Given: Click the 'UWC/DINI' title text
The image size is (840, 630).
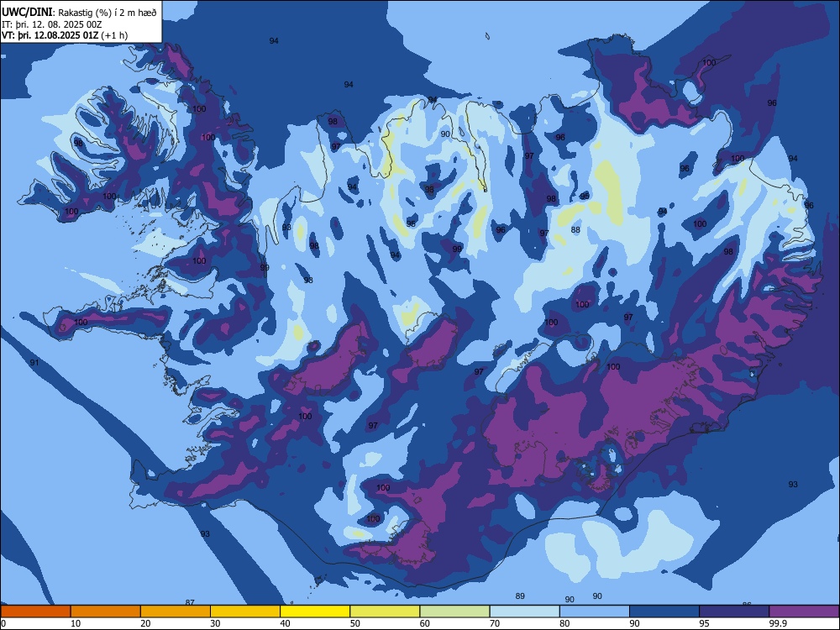Looking at the screenshot, I should pyautogui.click(x=28, y=13).
